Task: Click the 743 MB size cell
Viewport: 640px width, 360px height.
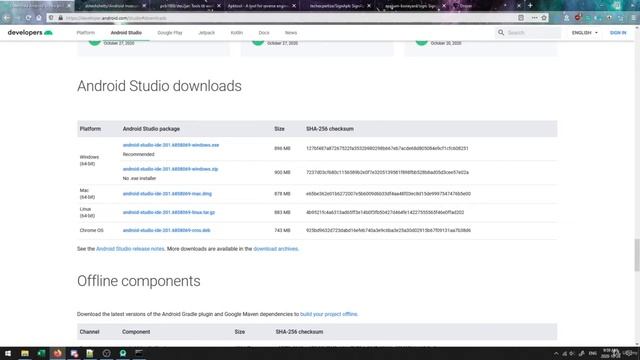Action: click(x=282, y=230)
